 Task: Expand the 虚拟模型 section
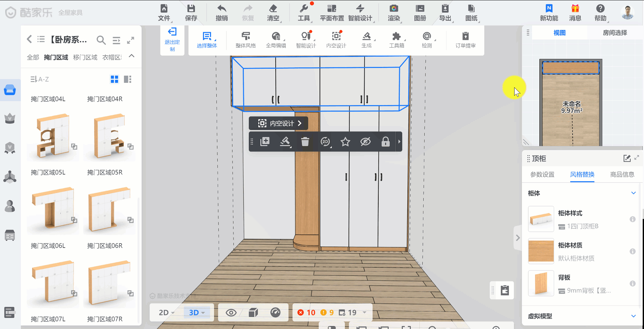click(633, 316)
